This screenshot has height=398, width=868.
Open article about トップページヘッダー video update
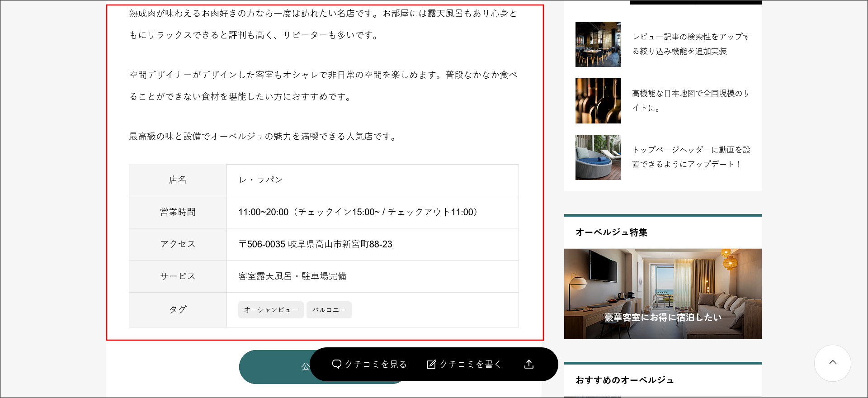click(691, 157)
